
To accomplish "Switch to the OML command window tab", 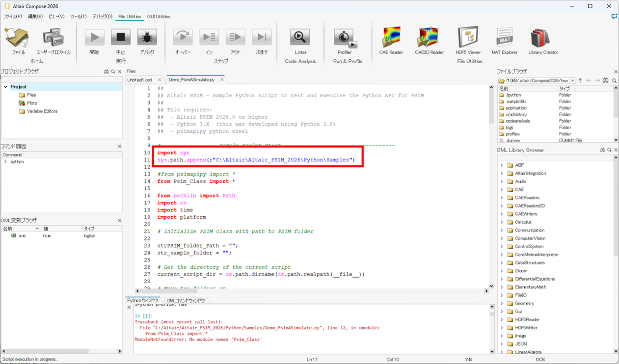I will pyautogui.click(x=186, y=301).
